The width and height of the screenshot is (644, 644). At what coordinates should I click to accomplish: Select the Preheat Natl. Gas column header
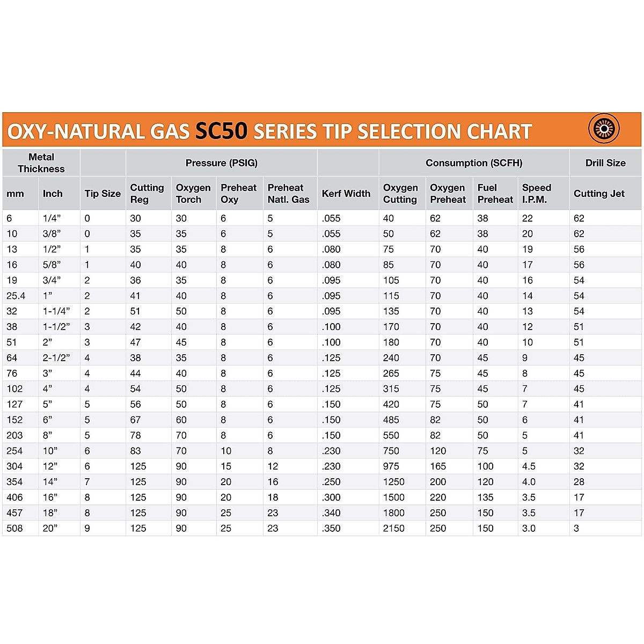pos(289,194)
